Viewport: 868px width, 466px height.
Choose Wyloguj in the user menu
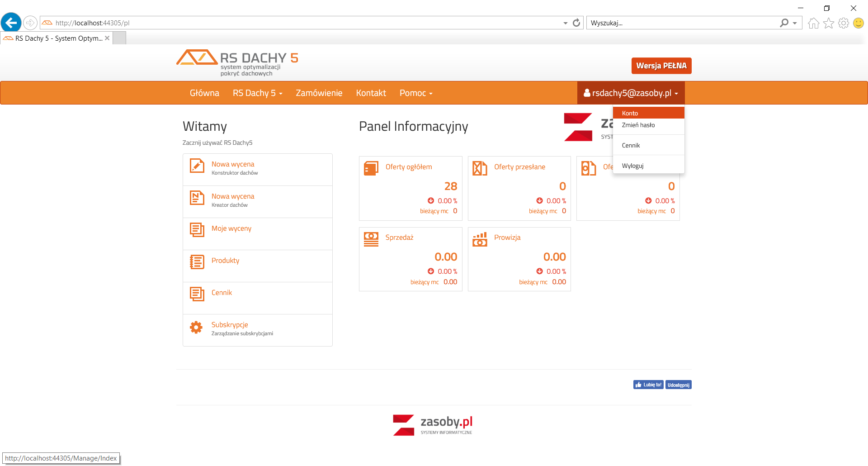pos(632,166)
